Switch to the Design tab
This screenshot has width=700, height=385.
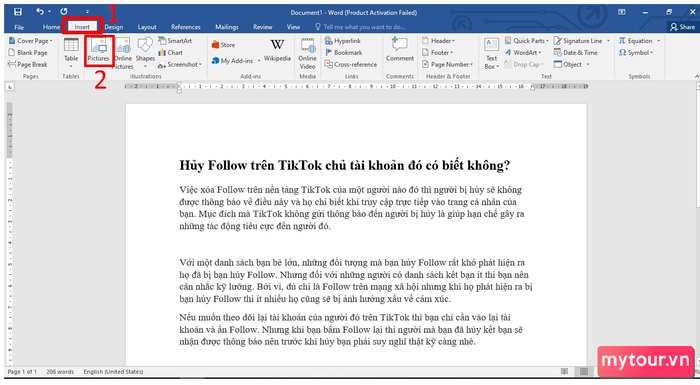(x=114, y=27)
